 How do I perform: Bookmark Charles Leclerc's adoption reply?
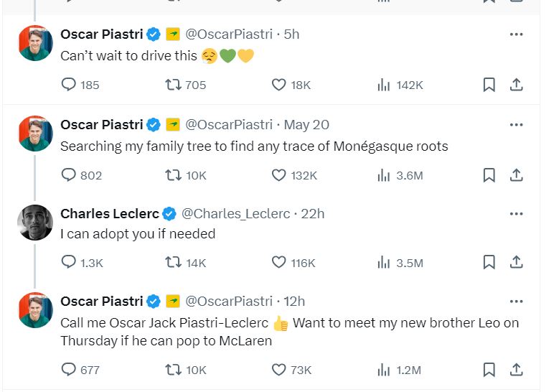tap(489, 263)
